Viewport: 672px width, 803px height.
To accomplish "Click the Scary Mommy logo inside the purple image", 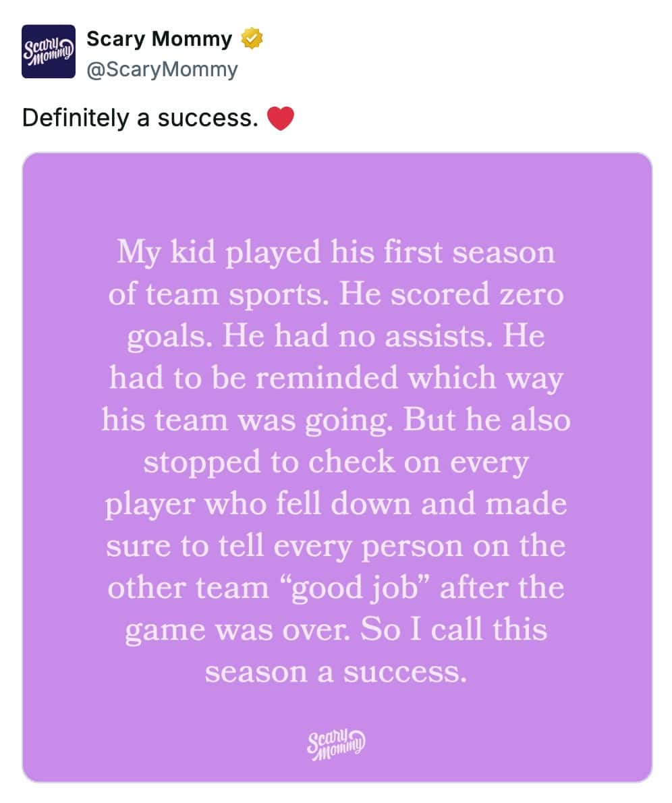I will coord(335,744).
